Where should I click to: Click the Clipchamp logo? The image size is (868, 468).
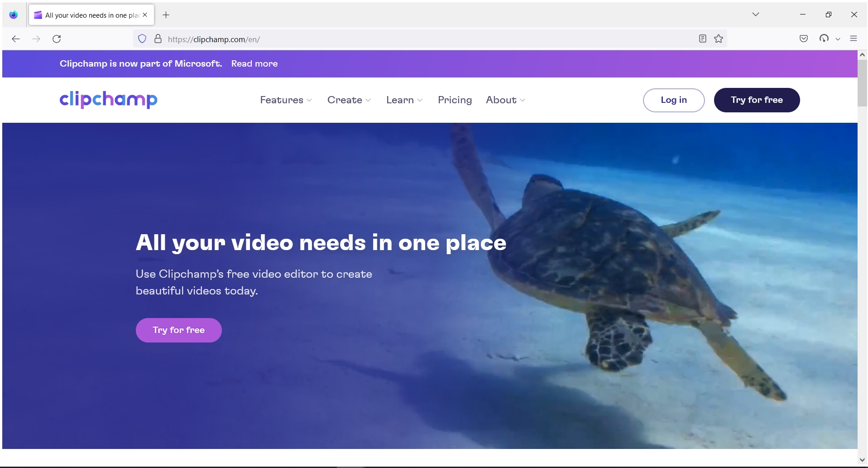(108, 100)
